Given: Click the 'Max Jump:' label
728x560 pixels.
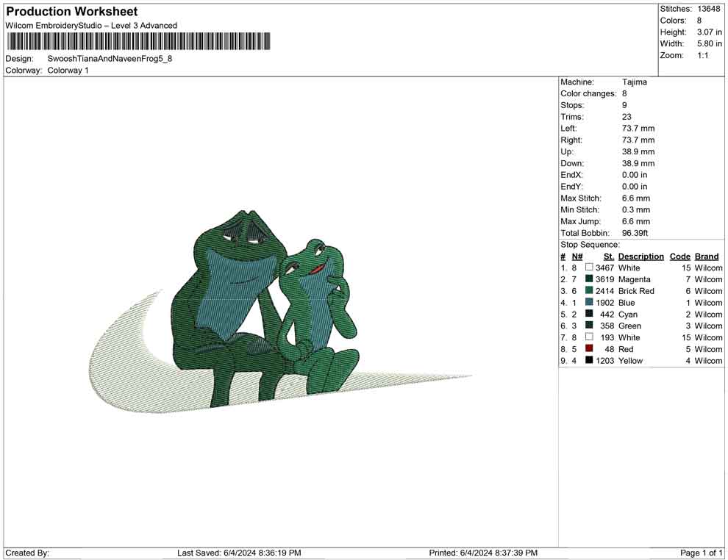Looking at the screenshot, I should click(581, 221).
